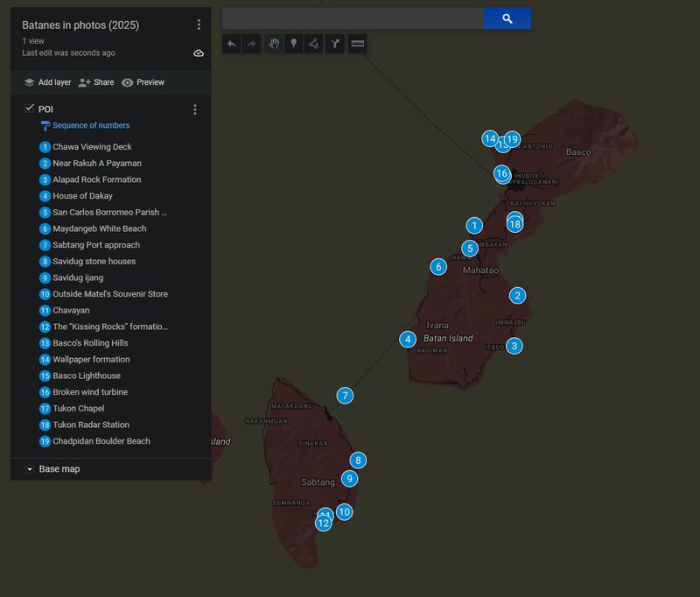The width and height of the screenshot is (700, 597).
Task: Select the hand pan tool
Action: tap(274, 44)
